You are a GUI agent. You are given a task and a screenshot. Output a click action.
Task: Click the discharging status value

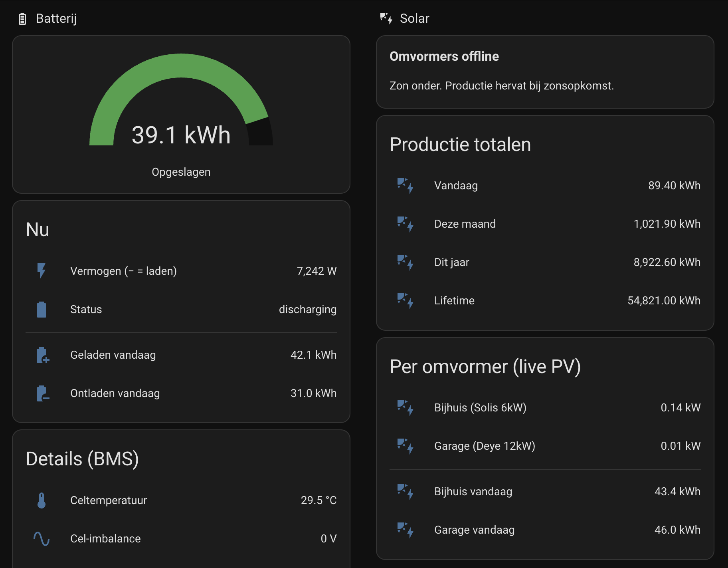coord(307,310)
